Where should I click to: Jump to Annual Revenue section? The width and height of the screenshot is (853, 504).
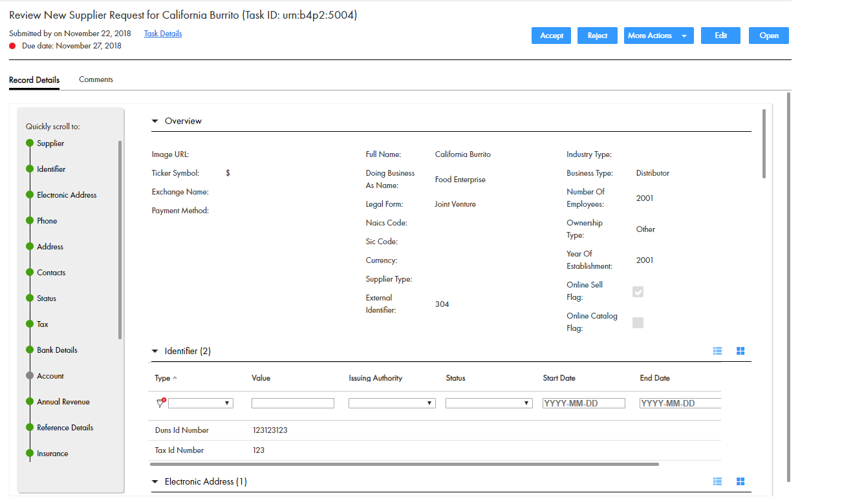[63, 402]
